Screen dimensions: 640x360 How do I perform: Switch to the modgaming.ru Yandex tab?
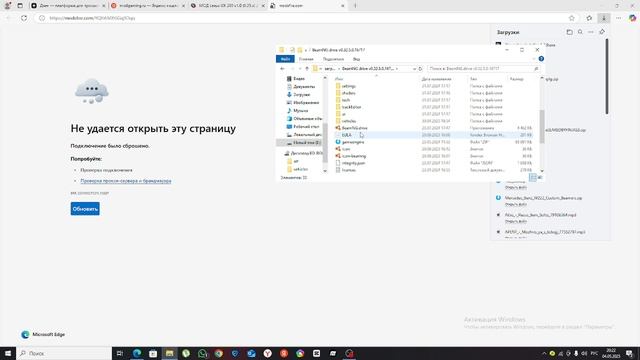pyautogui.click(x=148, y=6)
